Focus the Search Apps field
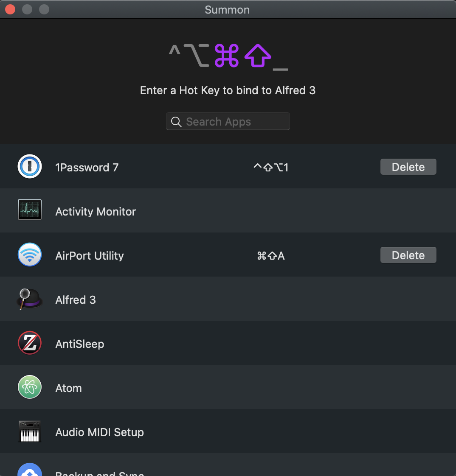456x476 pixels. point(228,121)
